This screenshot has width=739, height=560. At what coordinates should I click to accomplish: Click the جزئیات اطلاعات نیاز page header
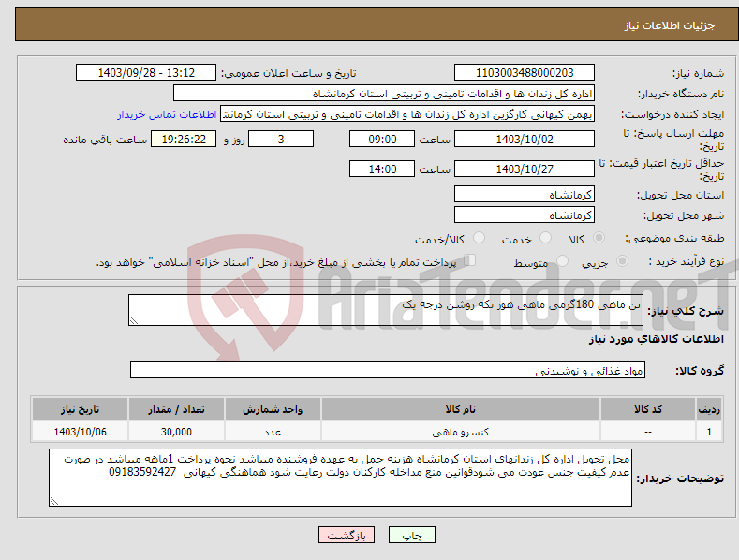pyautogui.click(x=670, y=25)
